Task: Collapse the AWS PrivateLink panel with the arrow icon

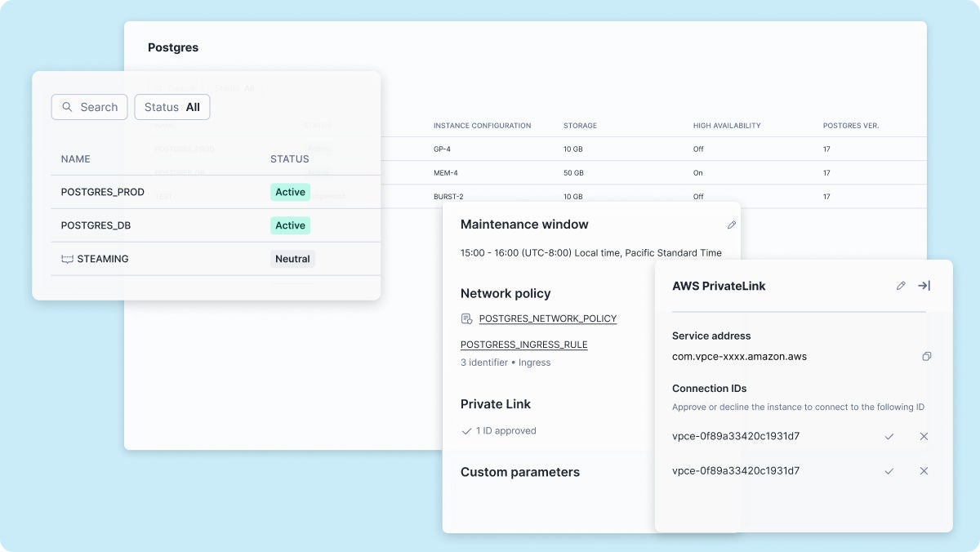Action: pyautogui.click(x=924, y=286)
